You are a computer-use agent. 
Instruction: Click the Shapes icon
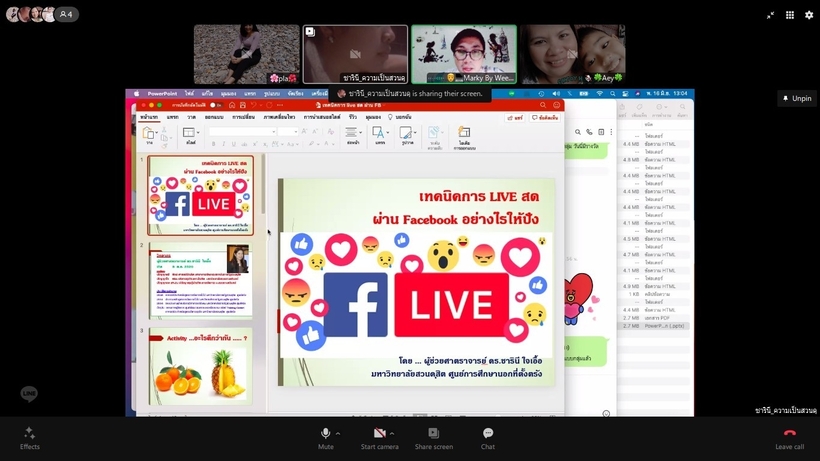tap(405, 133)
